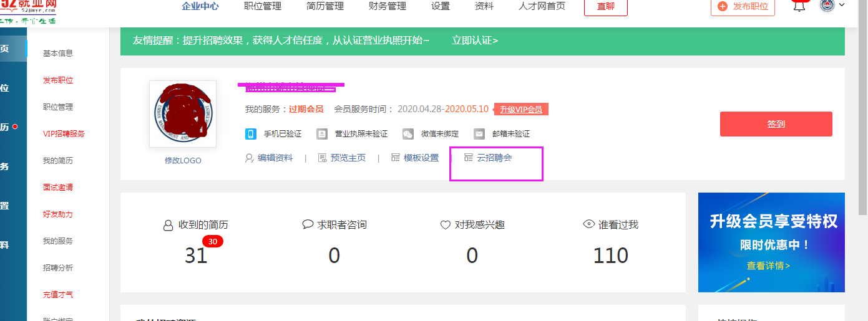Viewport: 868px width, 321px height.
Task: Click the user avatar in top bar
Action: click(x=827, y=6)
